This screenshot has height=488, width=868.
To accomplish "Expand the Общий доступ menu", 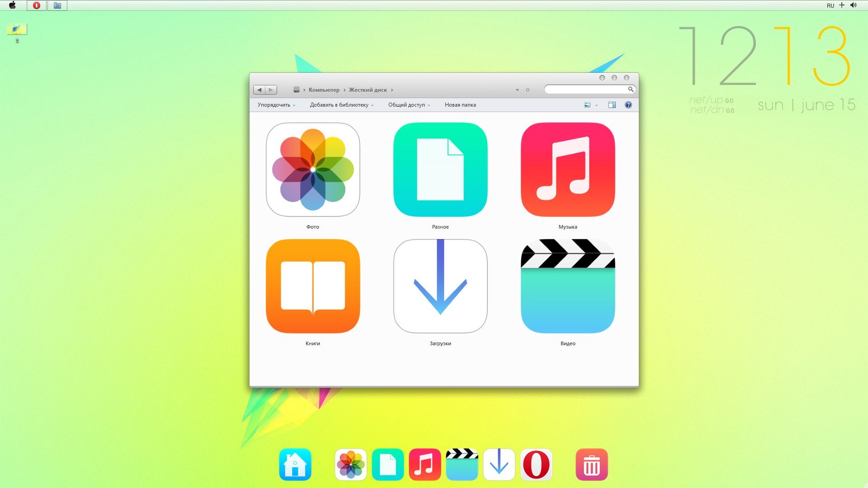I will coord(409,105).
